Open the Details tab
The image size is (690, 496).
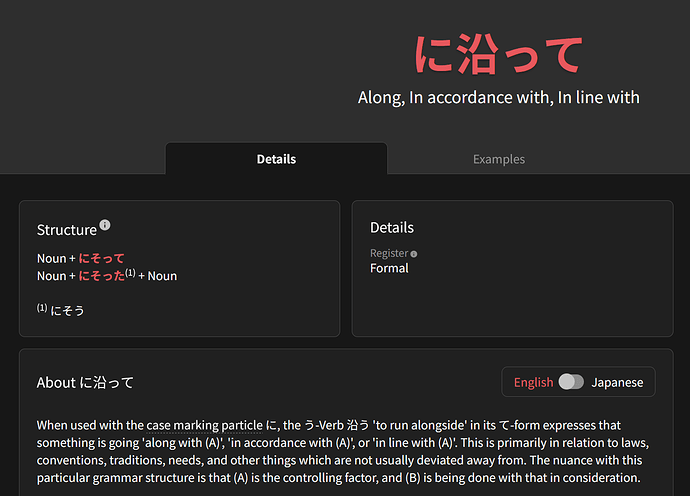(276, 159)
